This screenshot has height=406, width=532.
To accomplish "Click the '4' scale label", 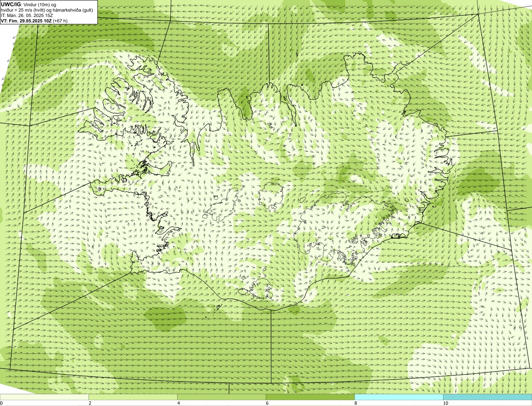I will tap(178, 403).
